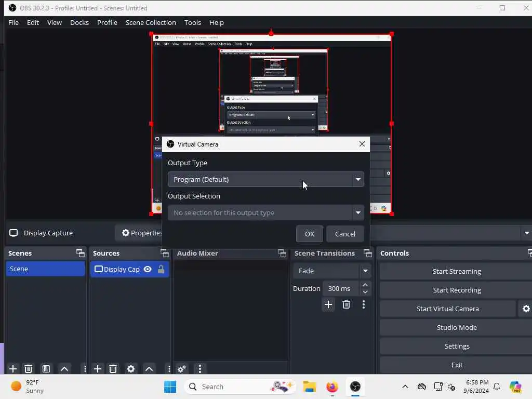The image size is (532, 399).
Task: Confirm Virtual Camera dialog with OK
Action: [310, 234]
